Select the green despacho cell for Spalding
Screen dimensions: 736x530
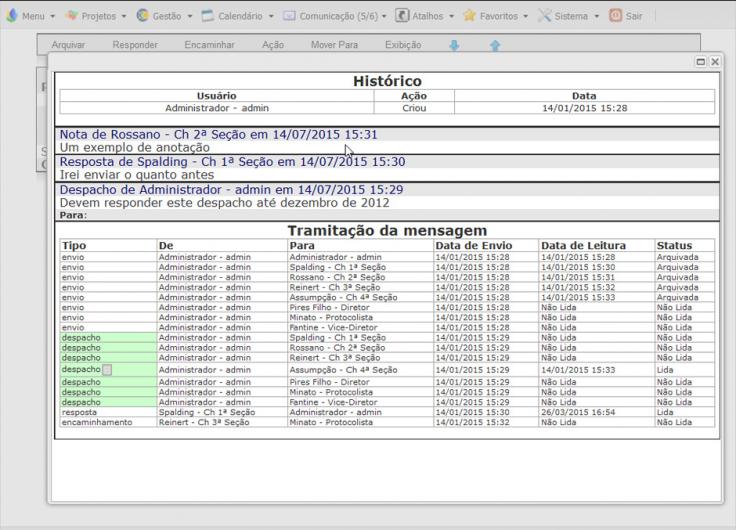click(107, 338)
